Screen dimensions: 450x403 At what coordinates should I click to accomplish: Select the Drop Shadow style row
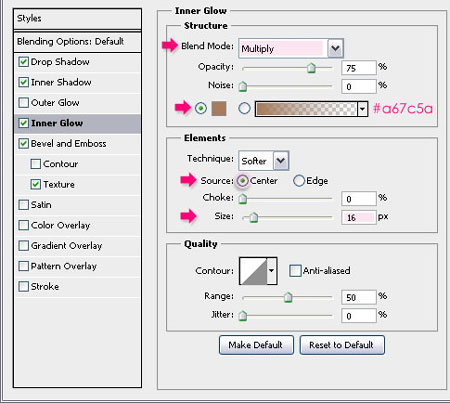pyautogui.click(x=78, y=62)
